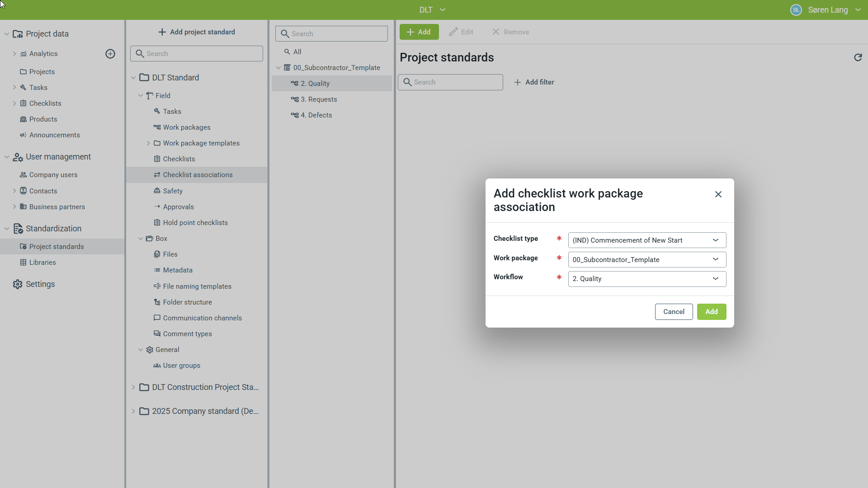Image resolution: width=868 pixels, height=488 pixels.
Task: Expand the Work package templates folder
Action: point(148,143)
